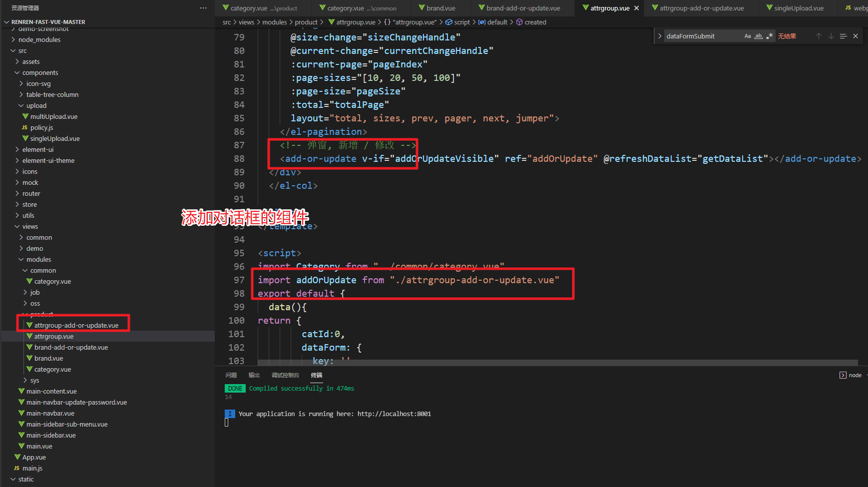Screen dimensions: 868x487
Task: Open category.vue under modules common
Action: (52, 282)
